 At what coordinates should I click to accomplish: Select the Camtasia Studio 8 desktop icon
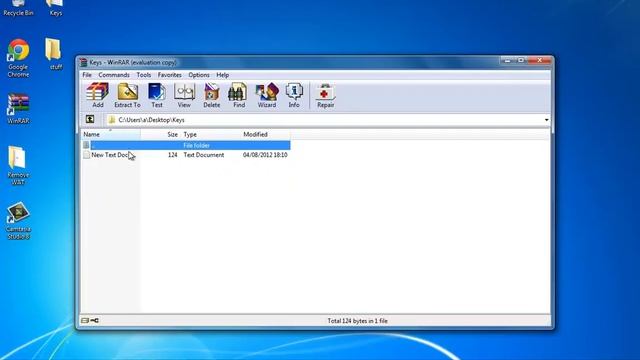pyautogui.click(x=18, y=220)
